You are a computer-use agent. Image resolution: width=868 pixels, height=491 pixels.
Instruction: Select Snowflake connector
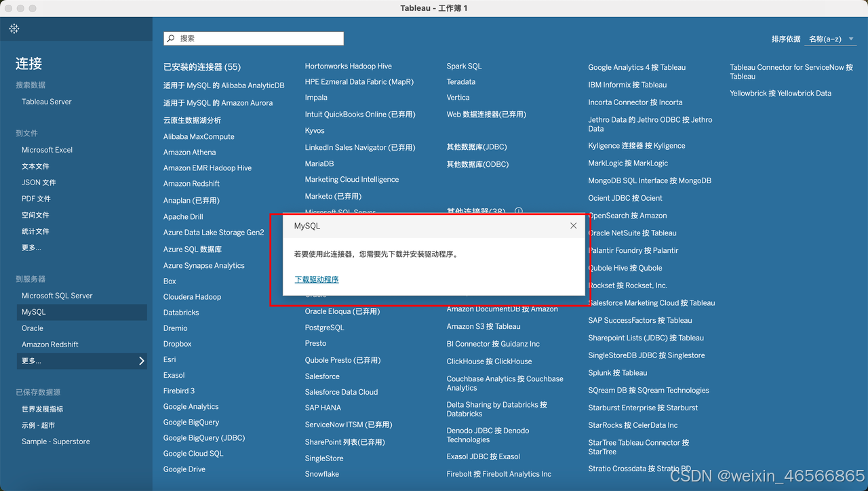[x=322, y=474]
